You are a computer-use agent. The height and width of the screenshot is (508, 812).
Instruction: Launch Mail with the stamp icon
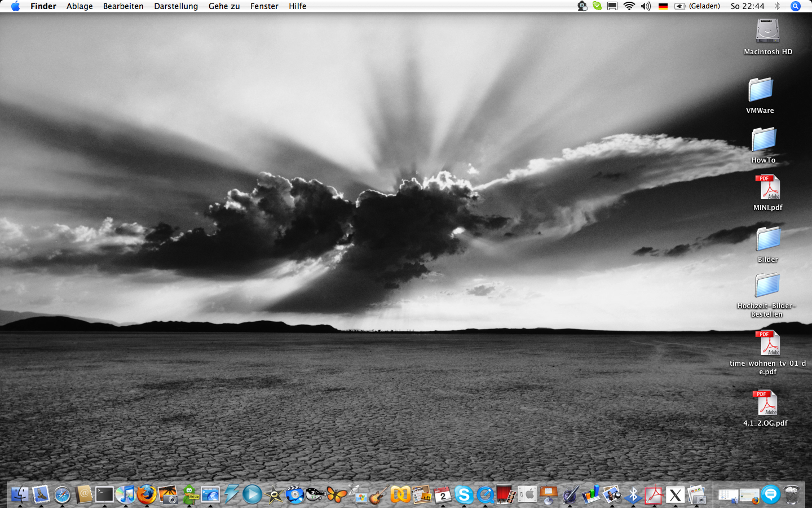(x=41, y=495)
